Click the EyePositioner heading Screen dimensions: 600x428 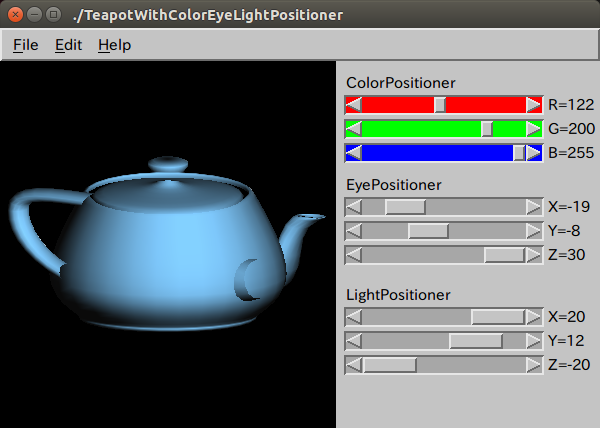coord(393,185)
